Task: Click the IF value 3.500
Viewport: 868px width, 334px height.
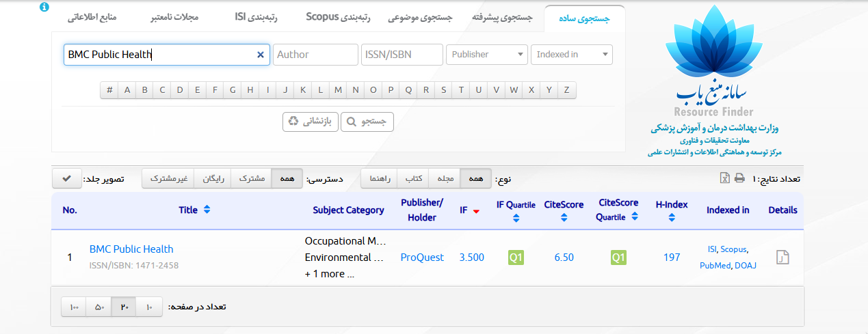Action: [x=471, y=258]
